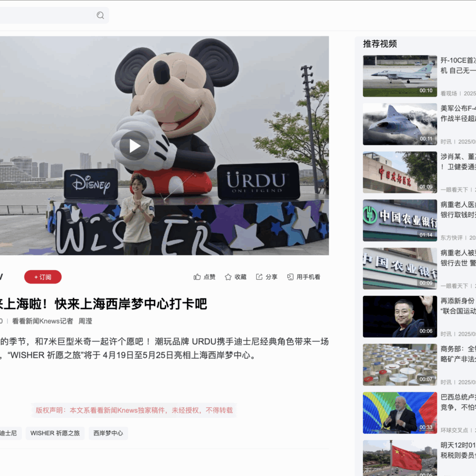The width and height of the screenshot is (476, 476).
Task: Click the thumbs-up 点赞 icon
Action: click(x=197, y=277)
